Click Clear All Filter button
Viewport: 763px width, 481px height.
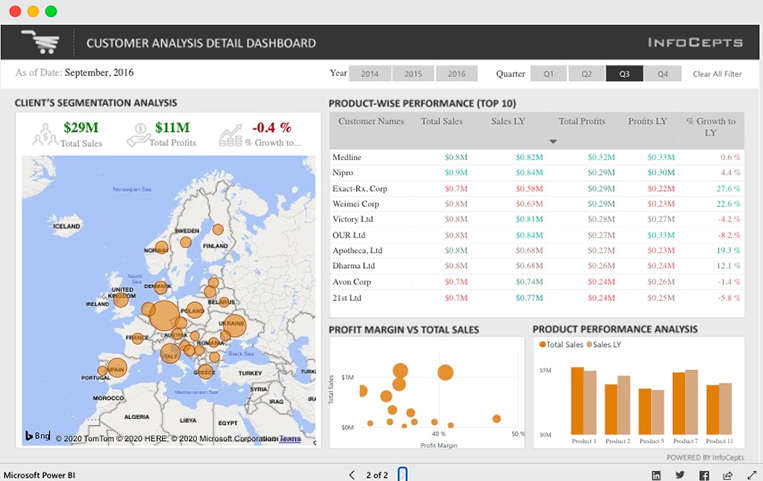717,74
